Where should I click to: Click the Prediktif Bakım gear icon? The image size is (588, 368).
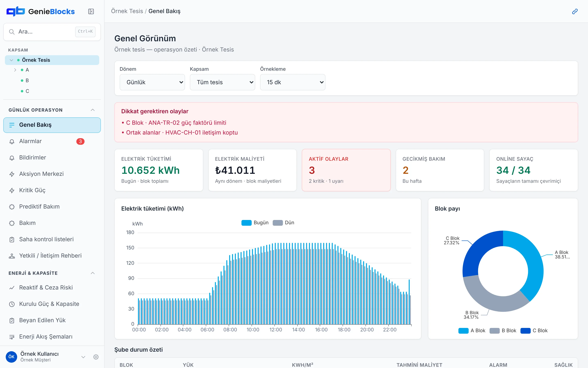click(12, 207)
